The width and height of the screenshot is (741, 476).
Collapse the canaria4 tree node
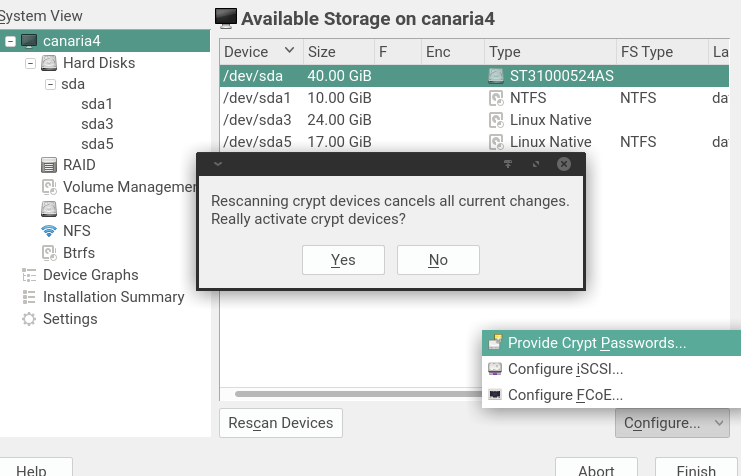[x=10, y=41]
